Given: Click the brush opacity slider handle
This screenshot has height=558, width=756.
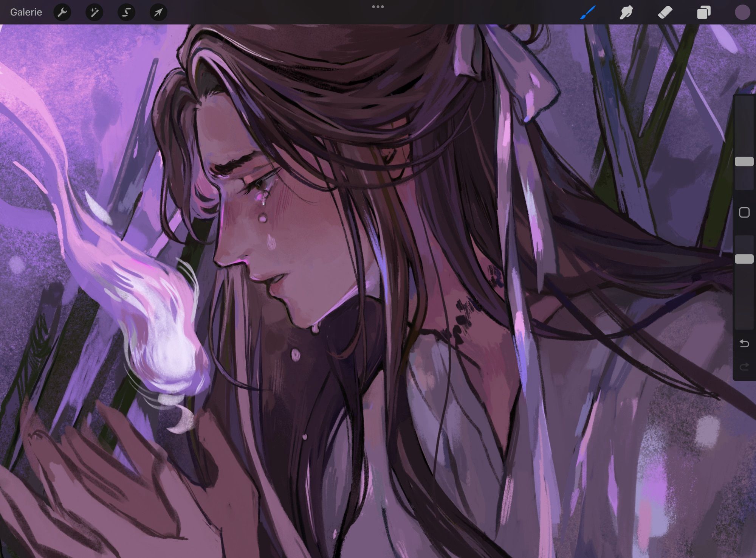Looking at the screenshot, I should pos(744,259).
